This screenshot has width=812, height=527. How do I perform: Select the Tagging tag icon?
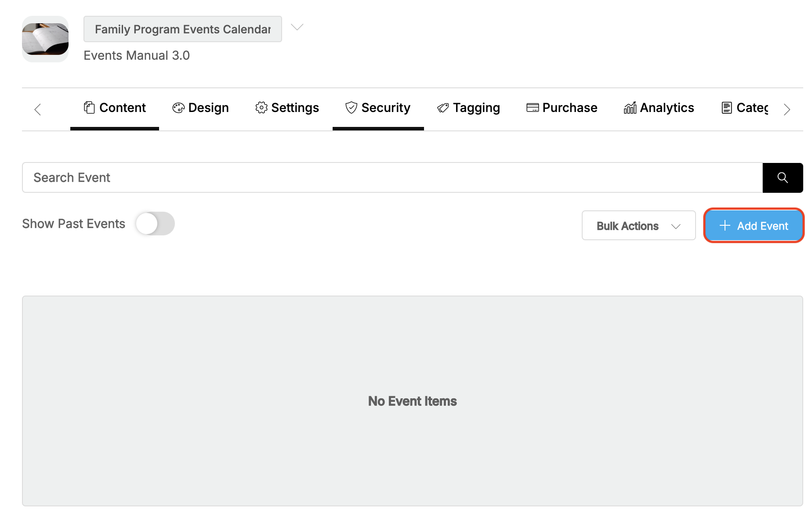tap(442, 107)
